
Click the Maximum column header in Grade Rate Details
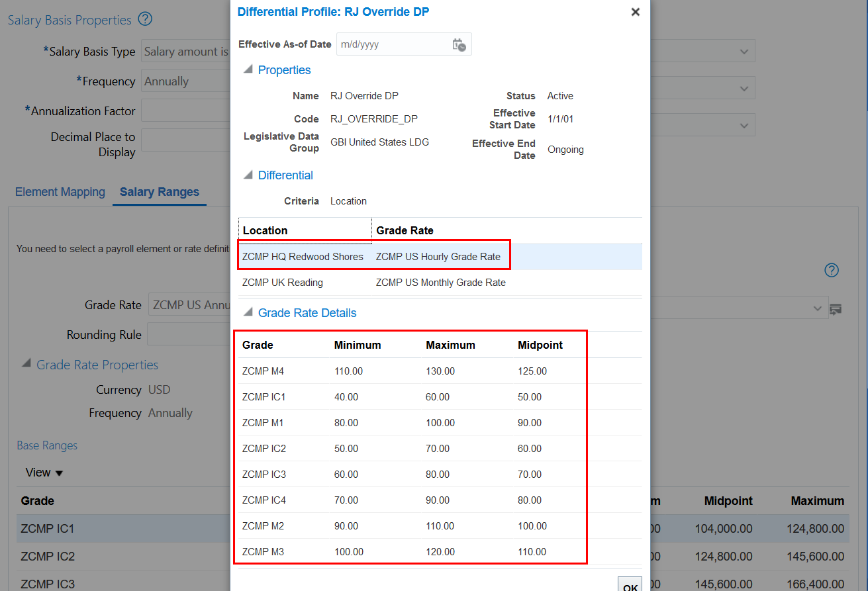[450, 345]
